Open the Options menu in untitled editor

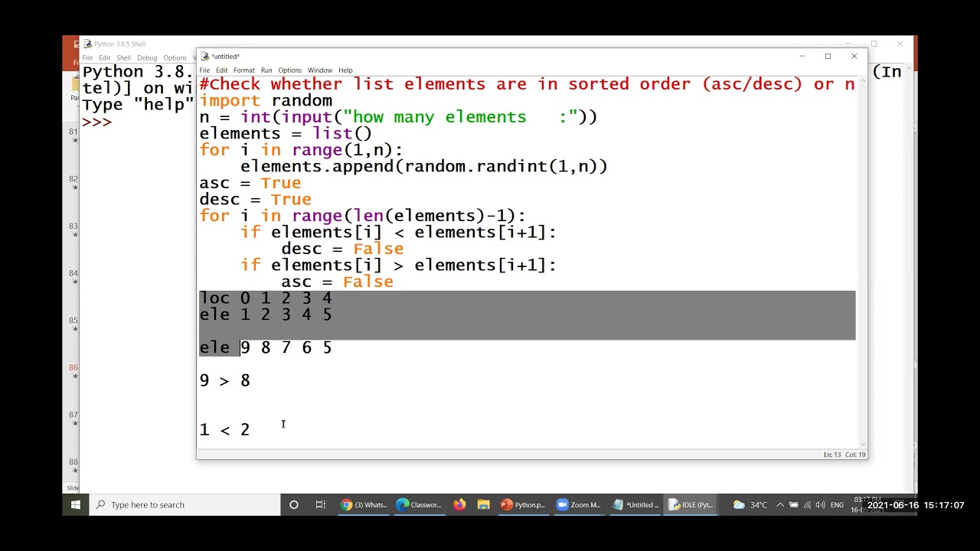289,70
